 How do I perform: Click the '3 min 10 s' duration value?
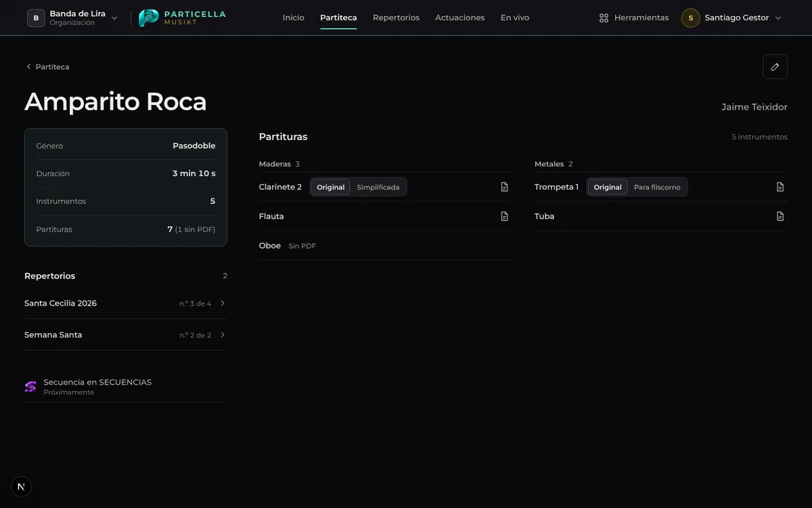pyautogui.click(x=194, y=173)
